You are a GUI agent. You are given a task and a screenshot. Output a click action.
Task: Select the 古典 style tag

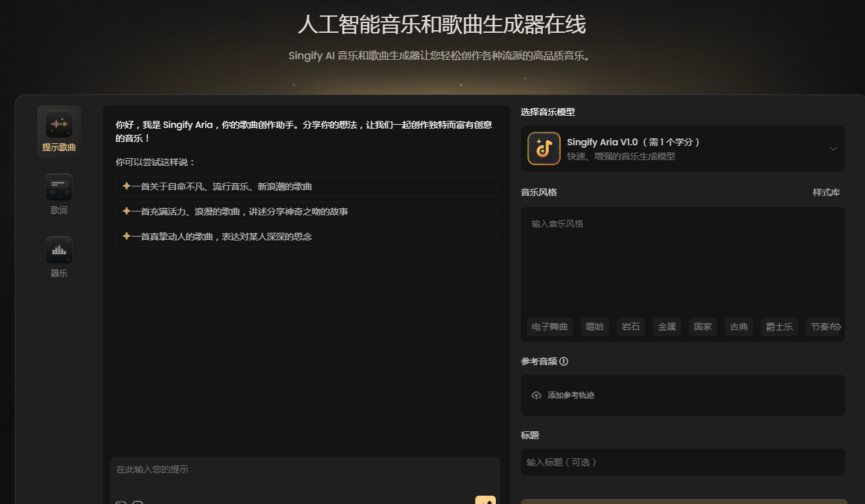tap(739, 327)
